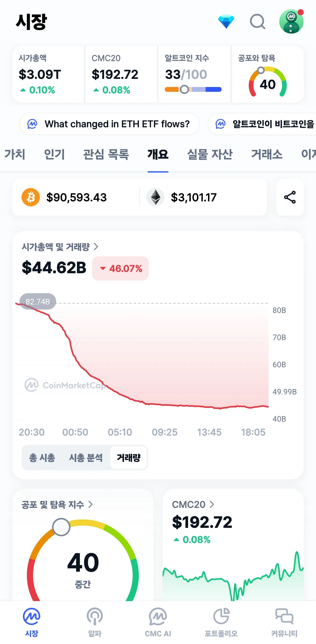Open the 시가총액 $3.09T summary card
316x644 pixels.
pyautogui.click(x=48, y=74)
